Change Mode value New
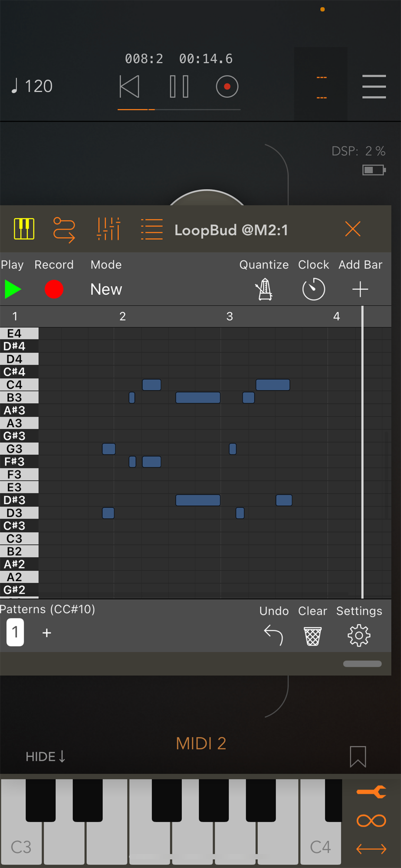Viewport: 401px width, 868px height. click(106, 289)
